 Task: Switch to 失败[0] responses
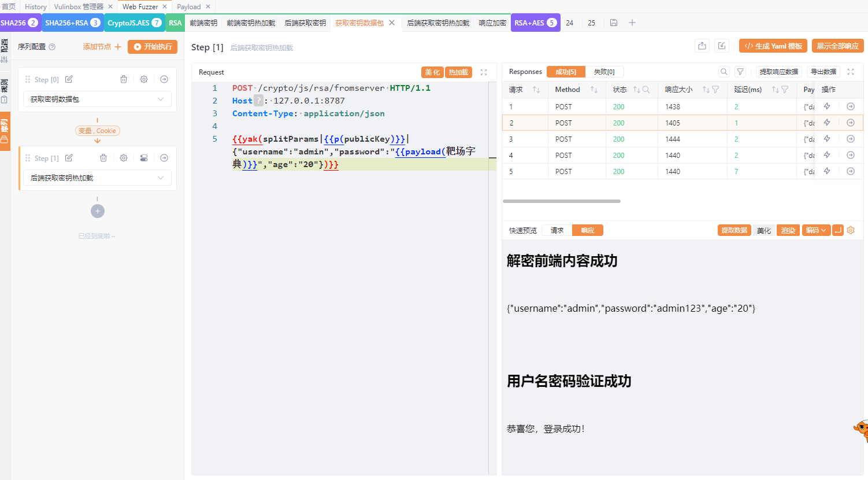click(604, 72)
